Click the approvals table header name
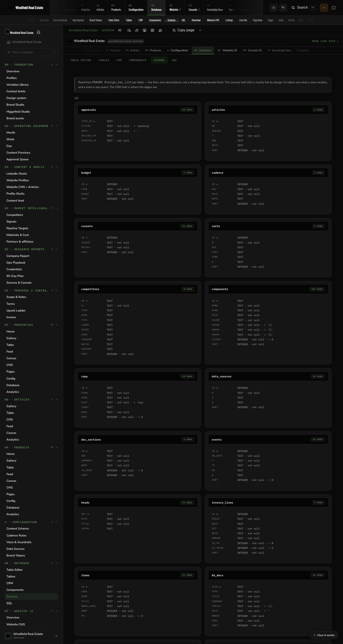343x644 pixels. pyautogui.click(x=89, y=110)
